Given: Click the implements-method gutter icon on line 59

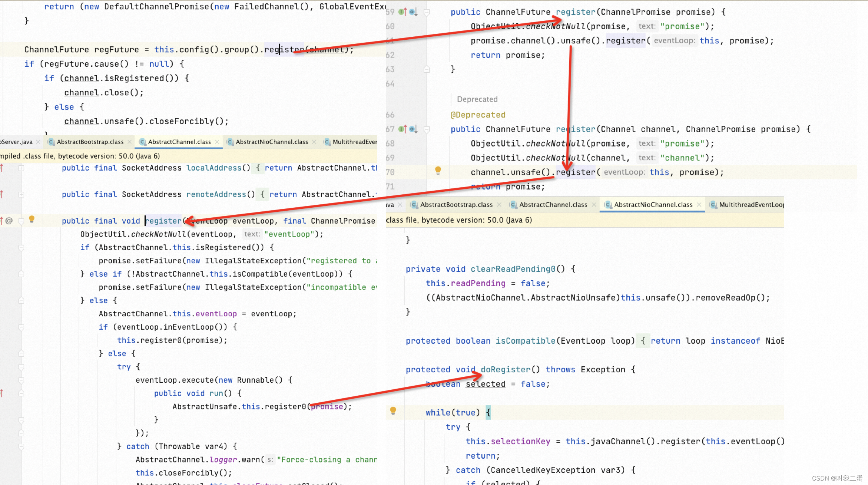Looking at the screenshot, I should pyautogui.click(x=403, y=12).
